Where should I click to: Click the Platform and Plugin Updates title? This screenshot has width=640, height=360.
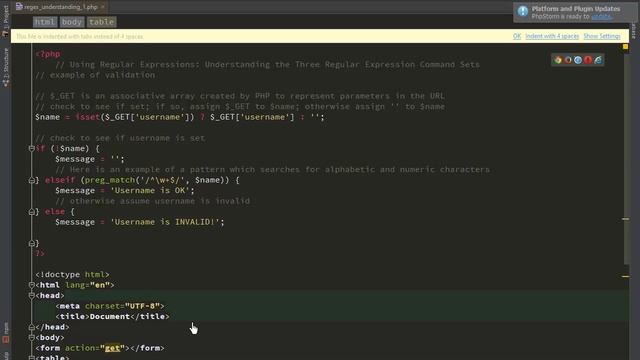(576, 9)
